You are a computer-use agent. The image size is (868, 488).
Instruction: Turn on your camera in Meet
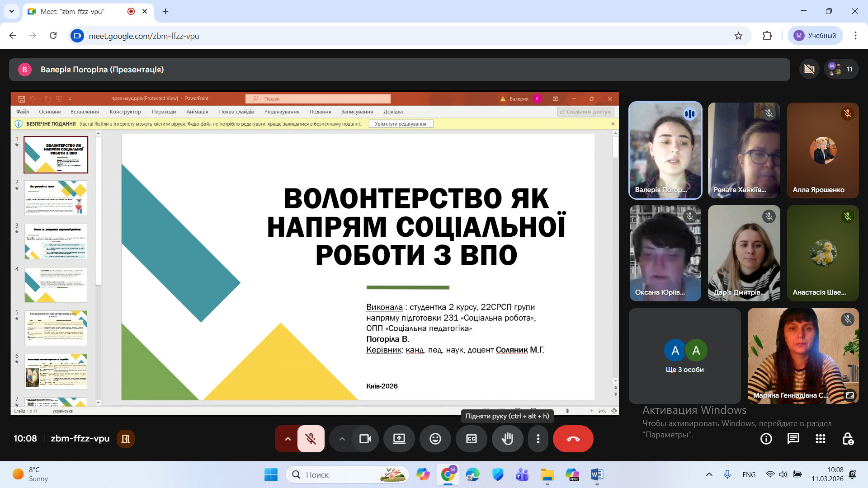click(x=365, y=438)
